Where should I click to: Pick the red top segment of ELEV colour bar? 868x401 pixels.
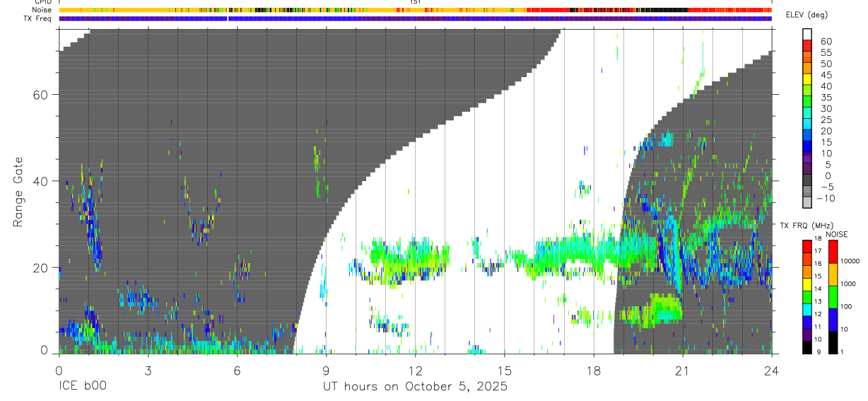pyautogui.click(x=807, y=44)
